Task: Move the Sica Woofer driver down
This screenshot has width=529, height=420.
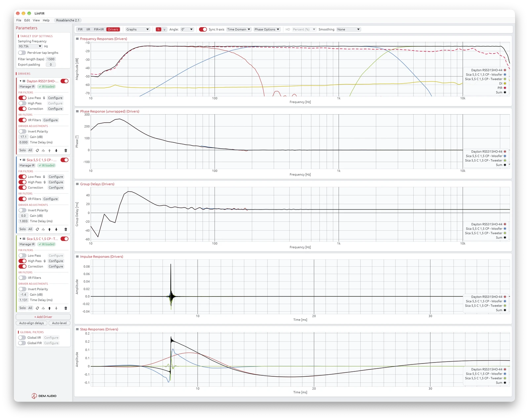Action: click(56, 229)
